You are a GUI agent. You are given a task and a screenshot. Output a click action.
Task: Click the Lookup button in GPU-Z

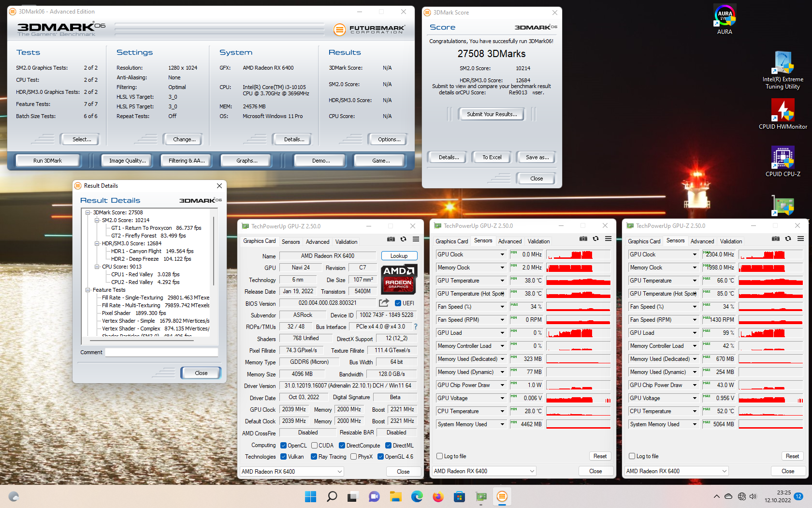[399, 256]
